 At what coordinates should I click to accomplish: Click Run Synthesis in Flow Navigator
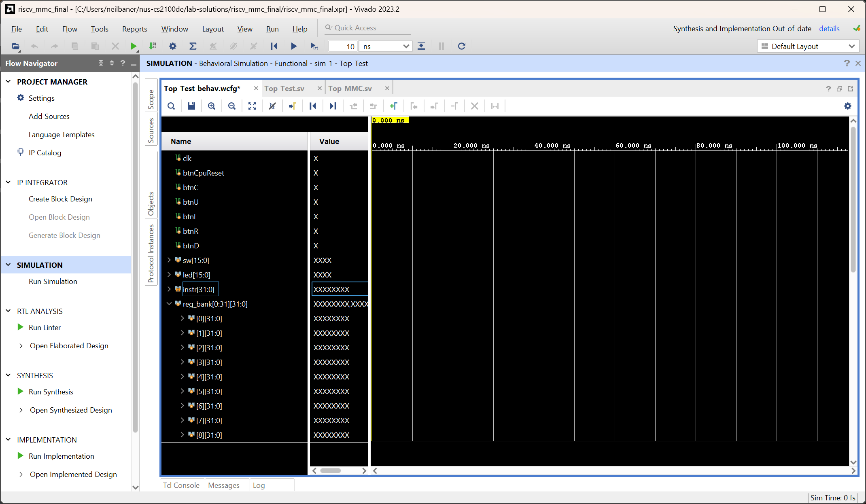[51, 392]
